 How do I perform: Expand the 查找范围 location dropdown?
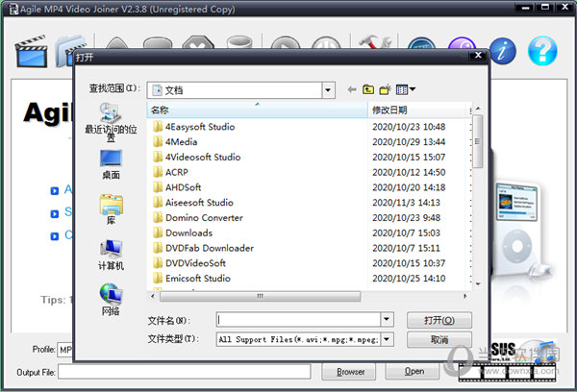point(328,90)
